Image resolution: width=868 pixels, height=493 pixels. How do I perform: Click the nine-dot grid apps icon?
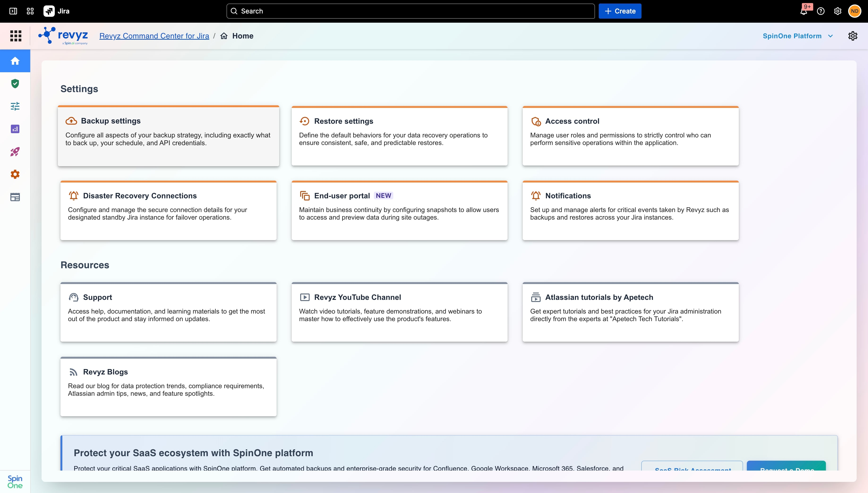(16, 36)
